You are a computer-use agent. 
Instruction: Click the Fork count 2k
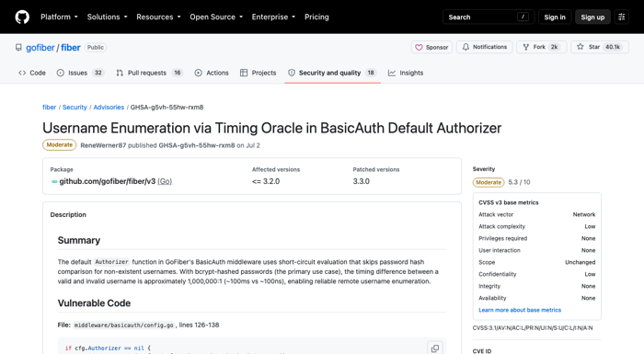point(554,47)
